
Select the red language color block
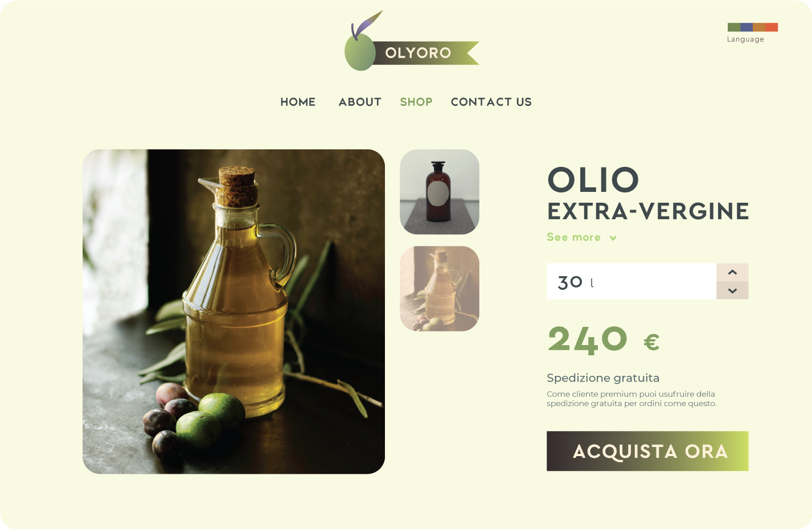[x=772, y=27]
